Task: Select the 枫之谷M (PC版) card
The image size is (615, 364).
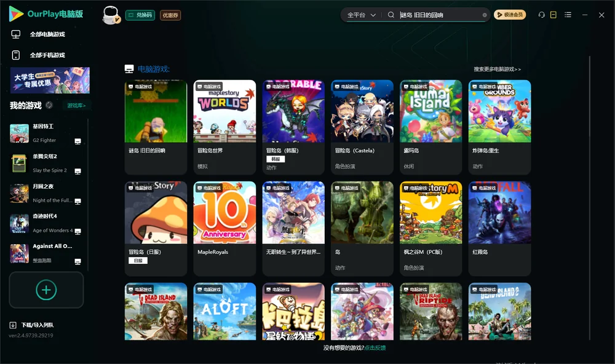Action: pos(431,229)
